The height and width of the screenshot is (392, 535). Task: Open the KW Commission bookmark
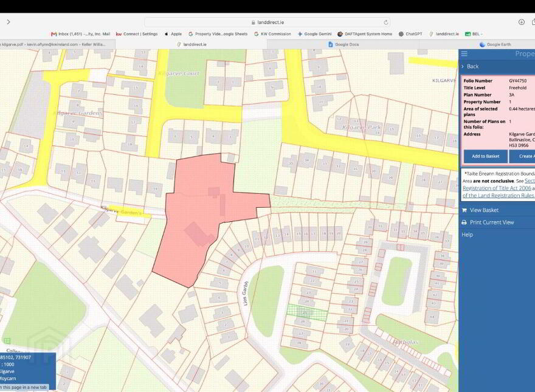[272, 34]
